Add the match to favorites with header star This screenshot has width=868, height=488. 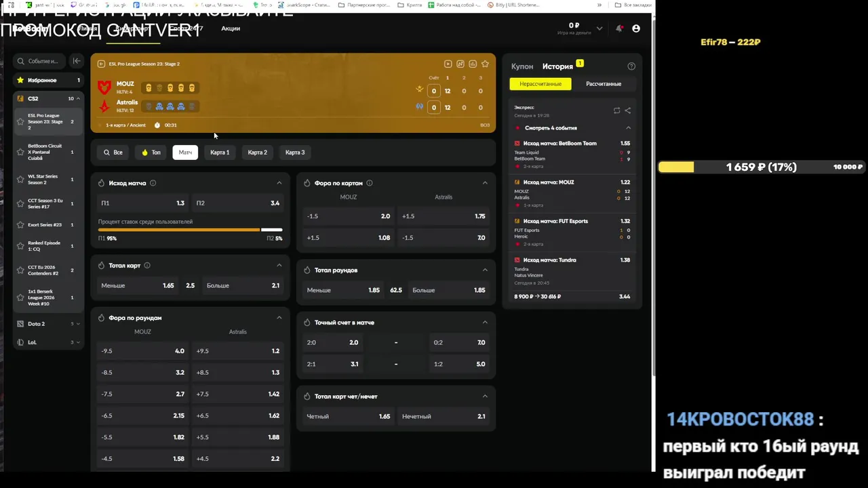coord(485,64)
